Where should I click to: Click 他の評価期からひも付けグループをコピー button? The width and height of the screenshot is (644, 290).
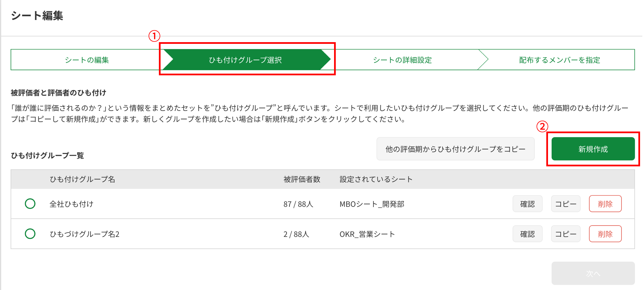455,149
